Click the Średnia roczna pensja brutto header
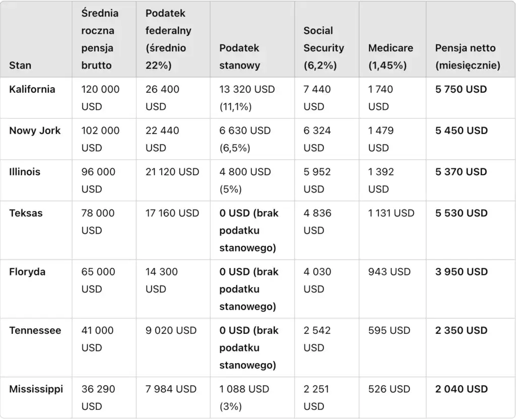 point(100,39)
